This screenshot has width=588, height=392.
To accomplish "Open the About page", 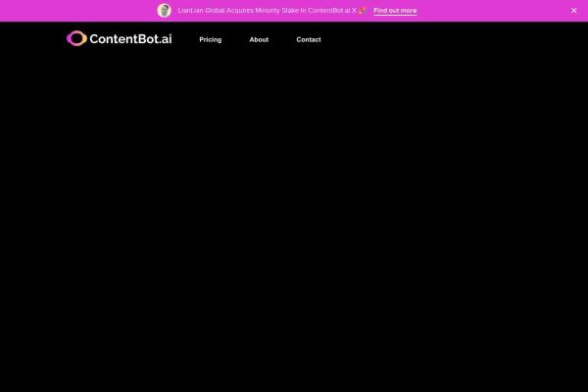I will [x=259, y=39].
